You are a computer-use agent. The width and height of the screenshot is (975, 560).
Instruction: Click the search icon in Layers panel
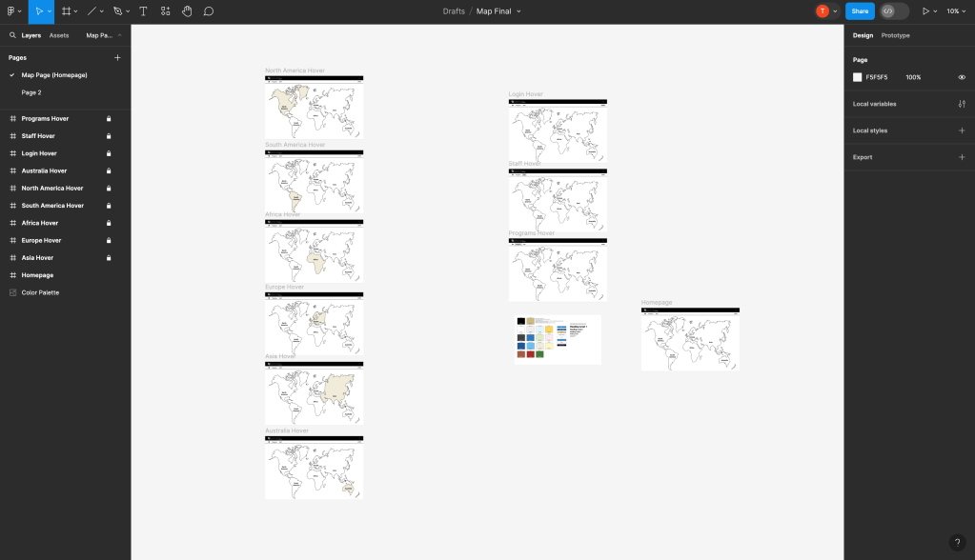point(12,35)
